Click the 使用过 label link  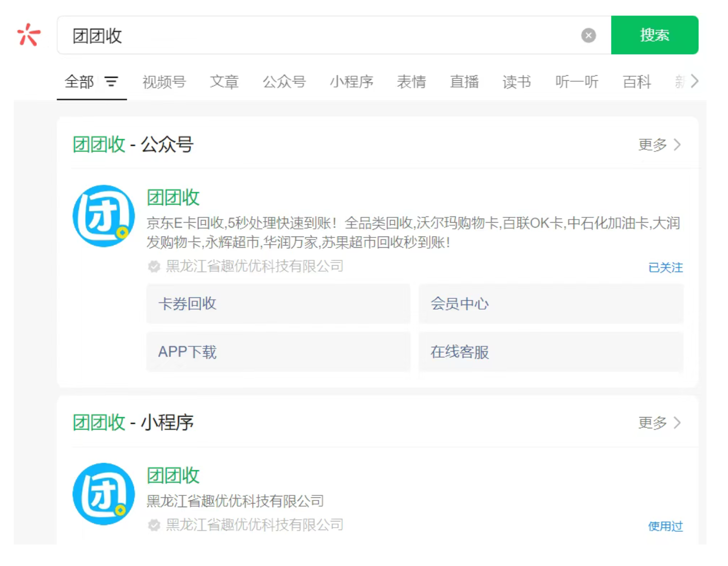665,526
